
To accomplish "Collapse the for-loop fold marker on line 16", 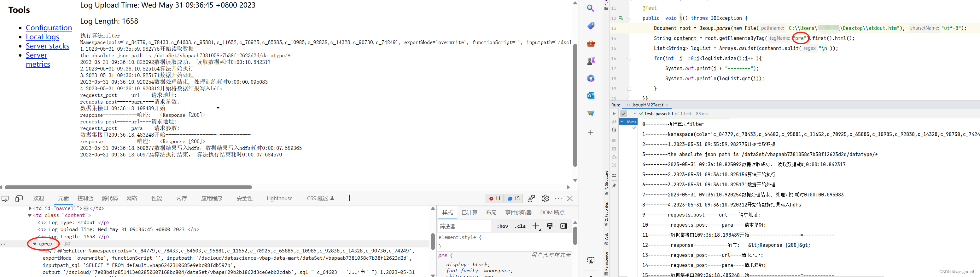I will [x=629, y=59].
